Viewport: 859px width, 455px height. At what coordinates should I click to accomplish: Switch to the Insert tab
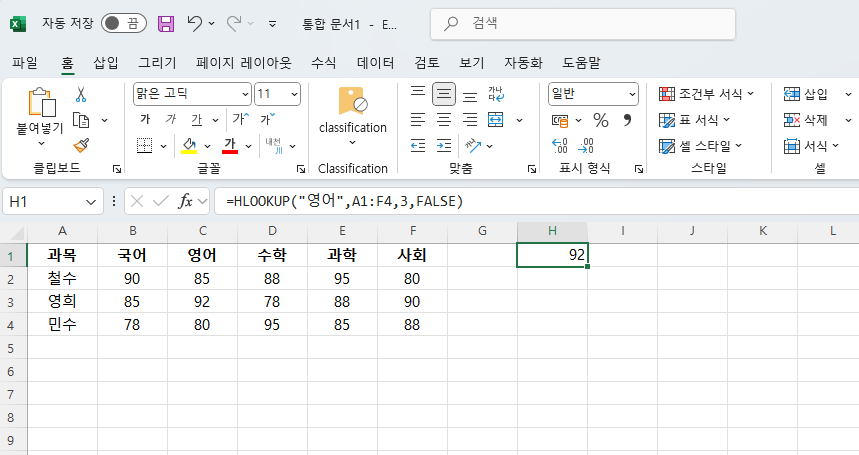106,63
